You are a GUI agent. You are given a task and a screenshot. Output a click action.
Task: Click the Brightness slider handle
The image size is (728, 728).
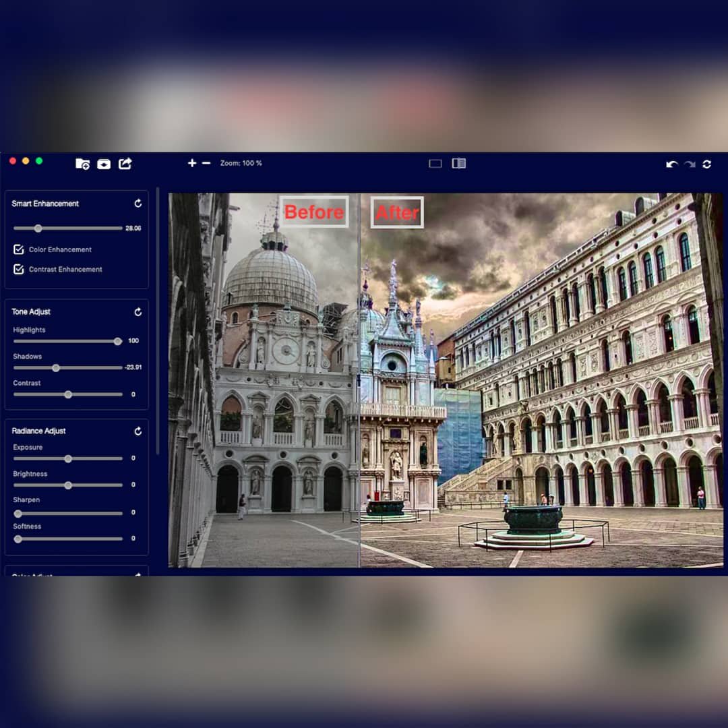[68, 485]
